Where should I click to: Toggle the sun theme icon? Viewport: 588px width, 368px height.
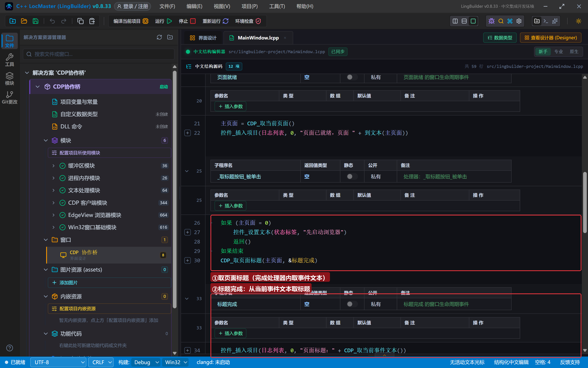coord(579,21)
